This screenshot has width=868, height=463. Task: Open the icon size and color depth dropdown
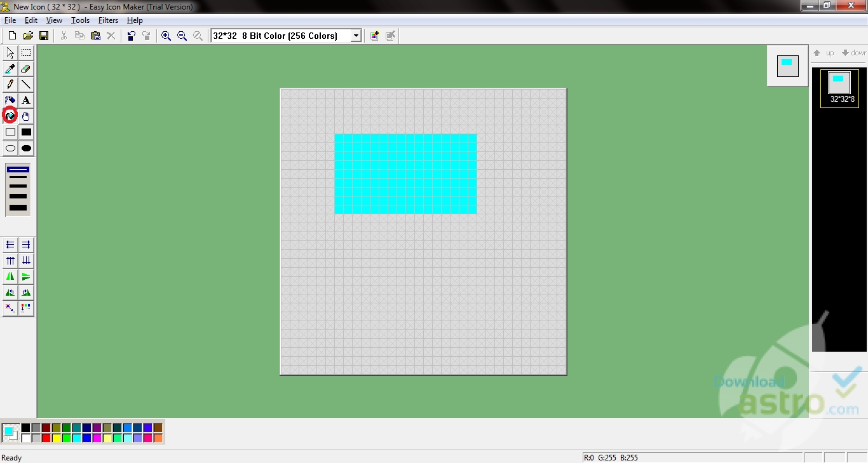[354, 36]
